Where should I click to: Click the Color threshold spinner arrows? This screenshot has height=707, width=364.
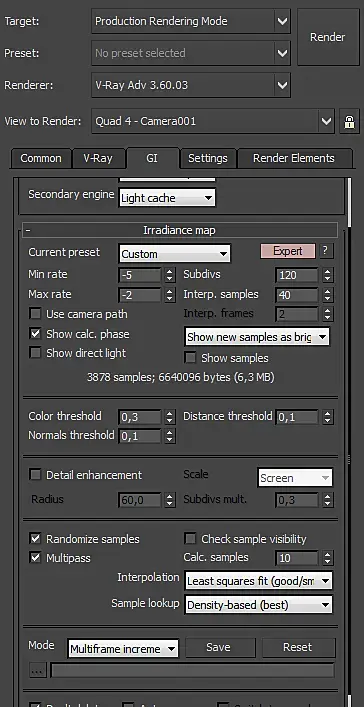point(170,417)
